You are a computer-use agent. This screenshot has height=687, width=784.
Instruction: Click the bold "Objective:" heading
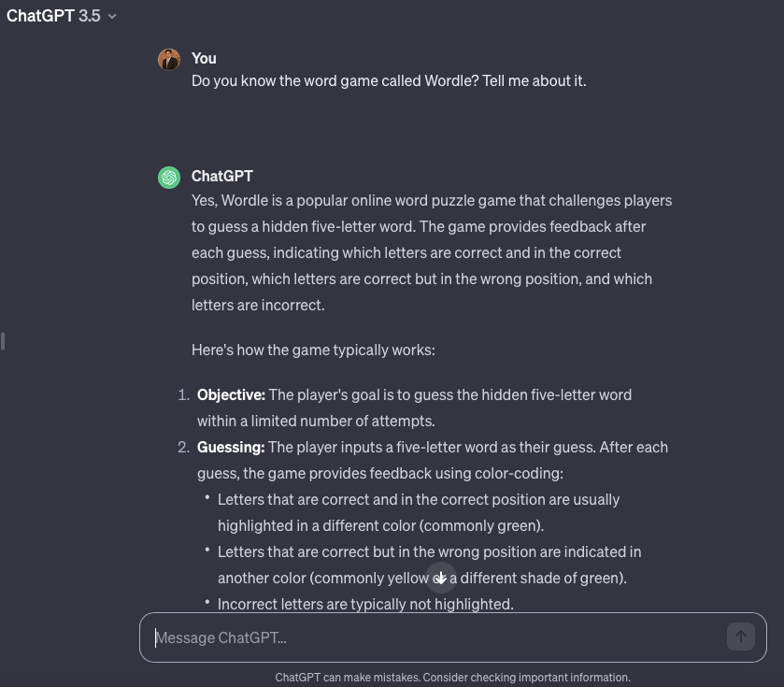tap(231, 394)
